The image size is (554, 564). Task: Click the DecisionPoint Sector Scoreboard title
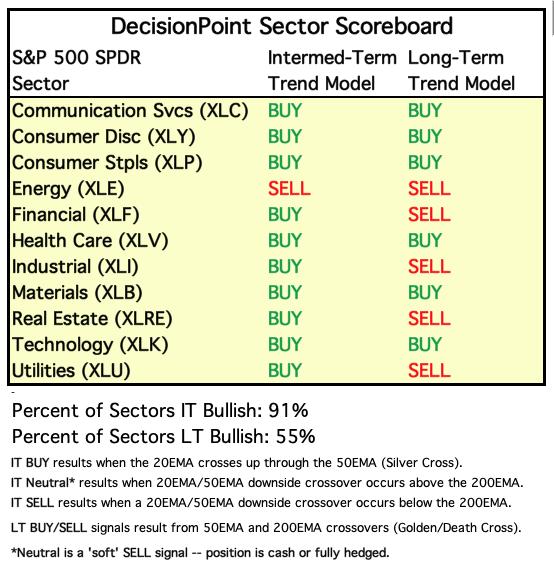point(282,26)
